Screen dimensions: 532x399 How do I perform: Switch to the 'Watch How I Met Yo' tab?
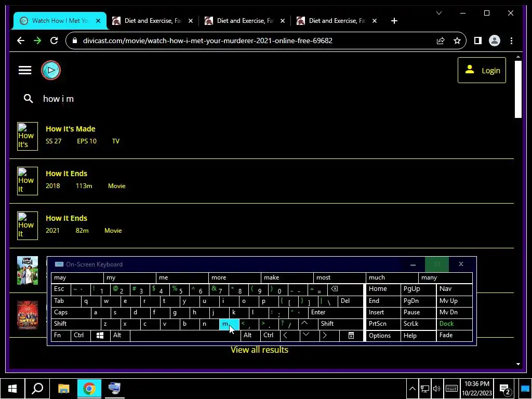60,21
